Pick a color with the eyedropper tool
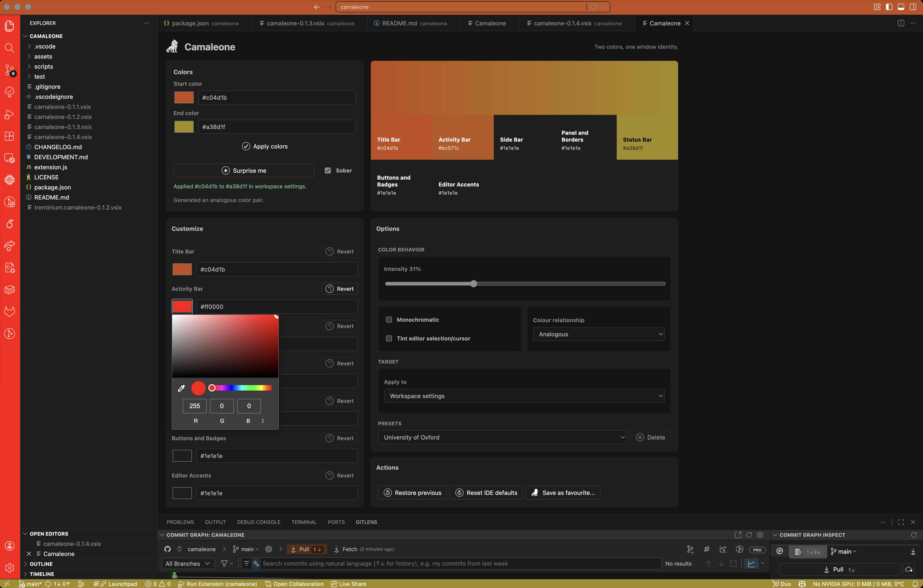Screen dimensions: 923x588 181,388
